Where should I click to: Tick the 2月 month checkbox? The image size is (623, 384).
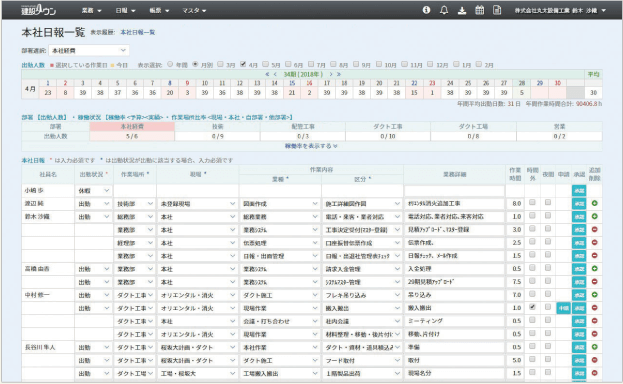point(479,64)
